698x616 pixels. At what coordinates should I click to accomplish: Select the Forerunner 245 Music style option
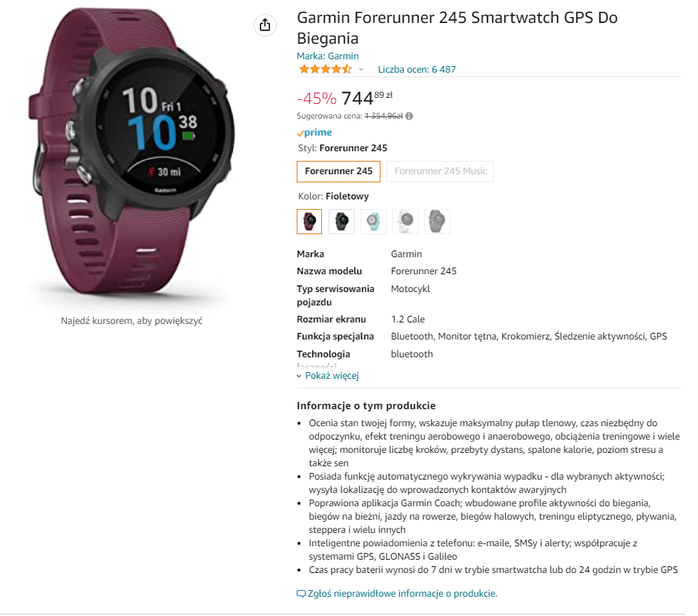click(x=441, y=171)
